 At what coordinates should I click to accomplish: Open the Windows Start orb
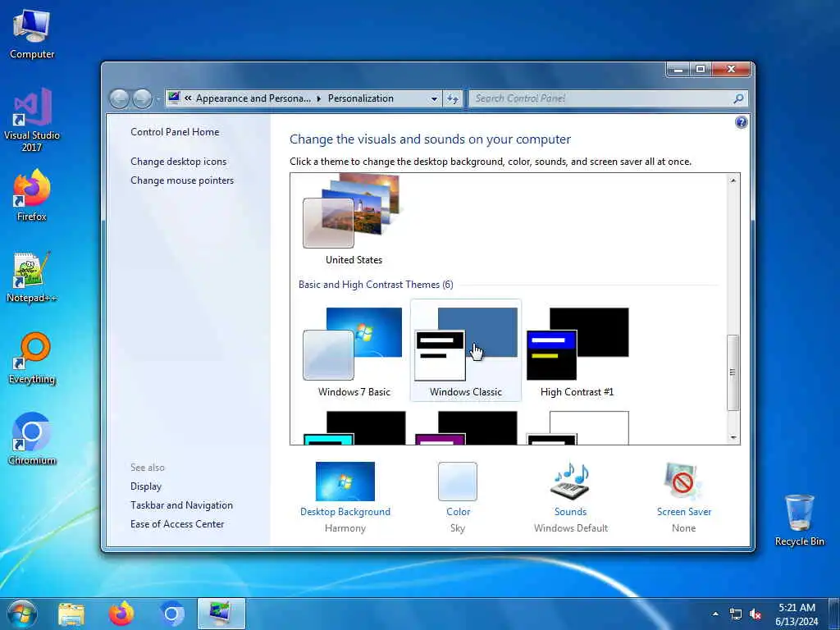tap(22, 614)
